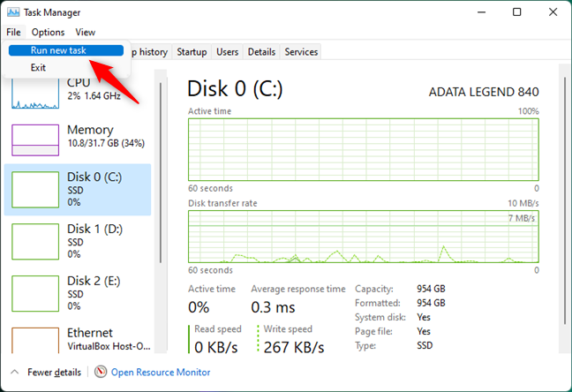Select the Disk 2 (E:) graph thumbnail
The height and width of the screenshot is (392, 572).
35,293
